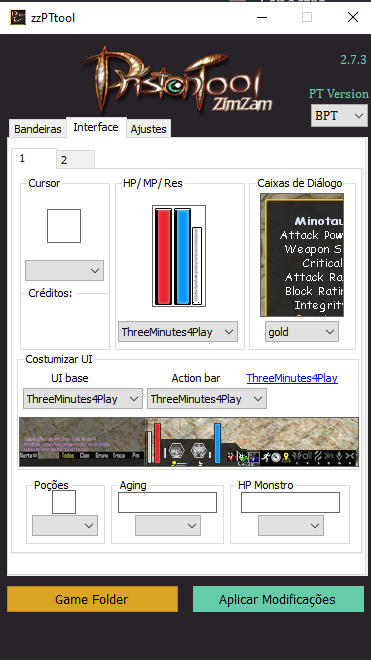Open the Poções dropdown

click(65, 525)
